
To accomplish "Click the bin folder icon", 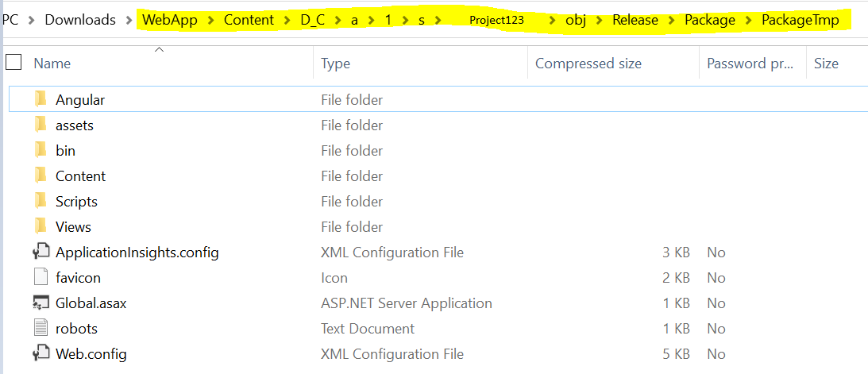I will click(41, 150).
